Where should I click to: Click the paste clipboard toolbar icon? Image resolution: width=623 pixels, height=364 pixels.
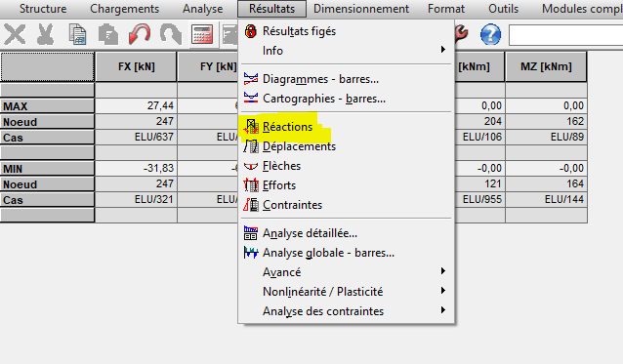(x=108, y=34)
